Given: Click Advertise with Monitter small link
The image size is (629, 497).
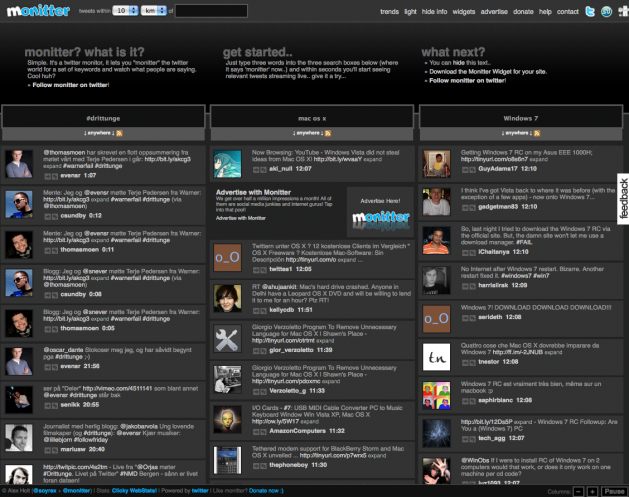Looking at the screenshot, I should [241, 218].
